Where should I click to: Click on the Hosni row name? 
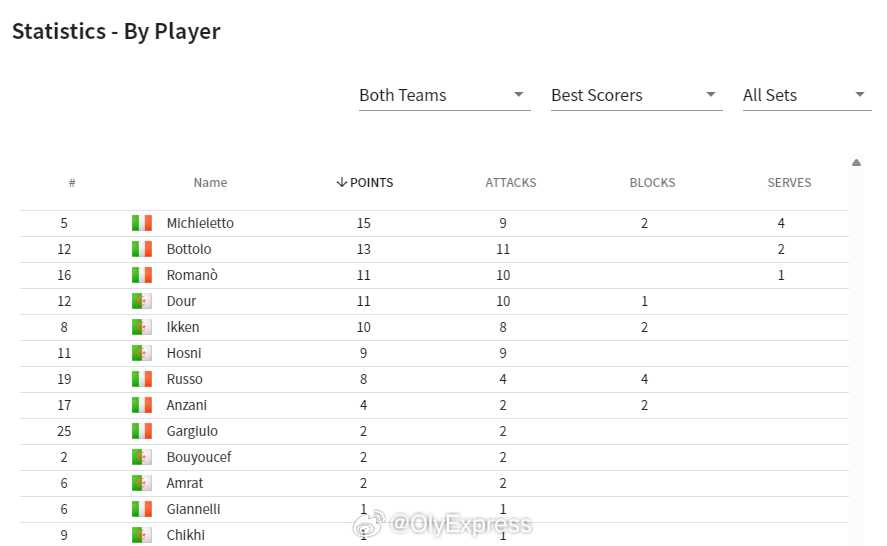pos(184,353)
